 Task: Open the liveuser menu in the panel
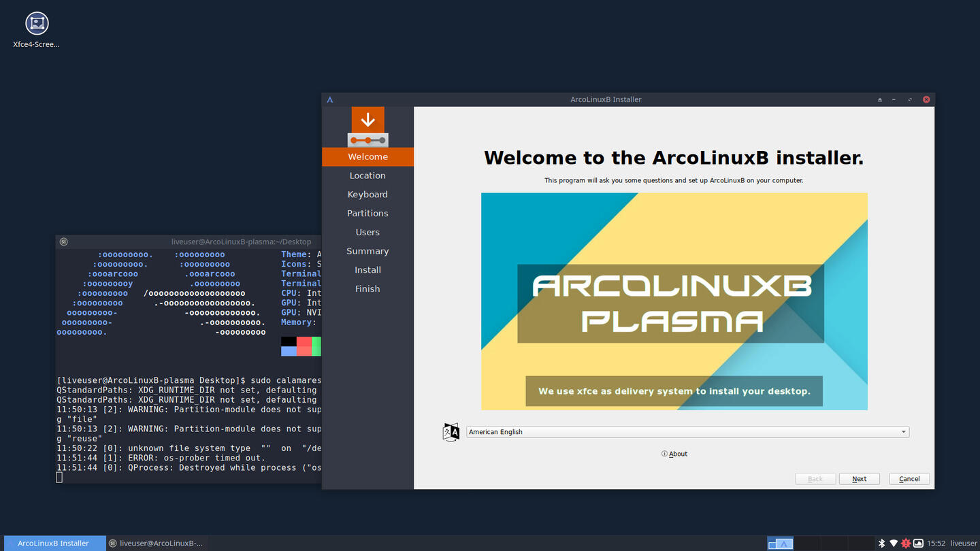(964, 544)
